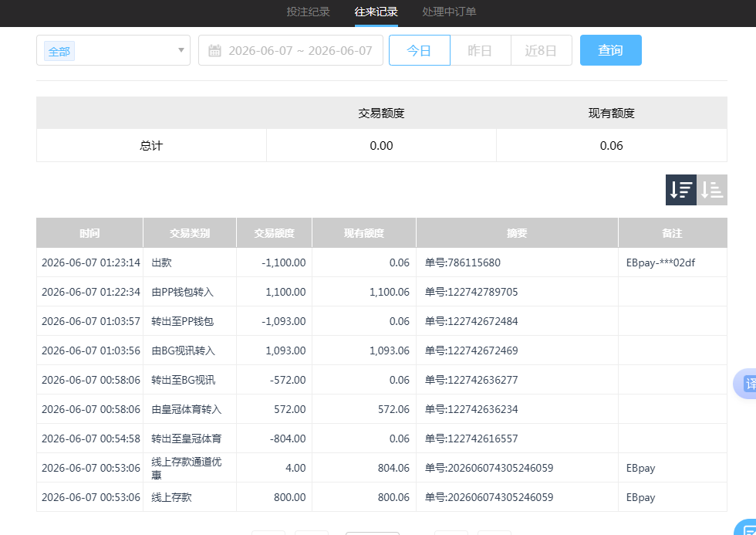Click the translate floating icon
This screenshot has width=756, height=535.
click(747, 384)
